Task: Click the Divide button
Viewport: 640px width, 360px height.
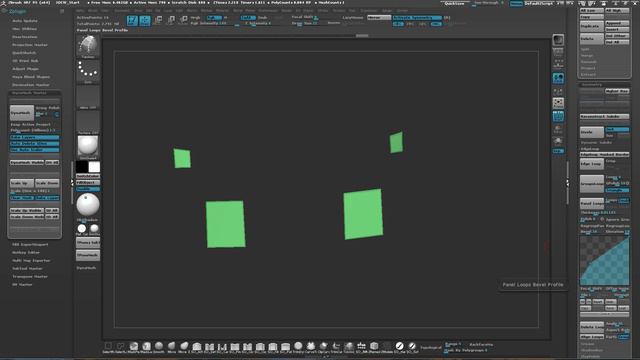Action: click(591, 132)
